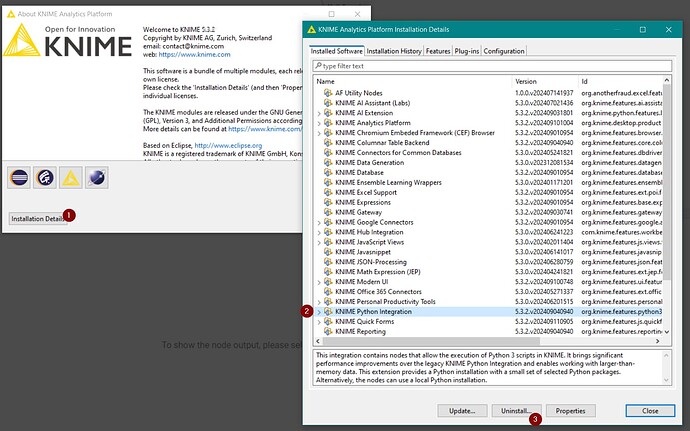Click the feature icon beside KNIME Expressions

(328, 202)
